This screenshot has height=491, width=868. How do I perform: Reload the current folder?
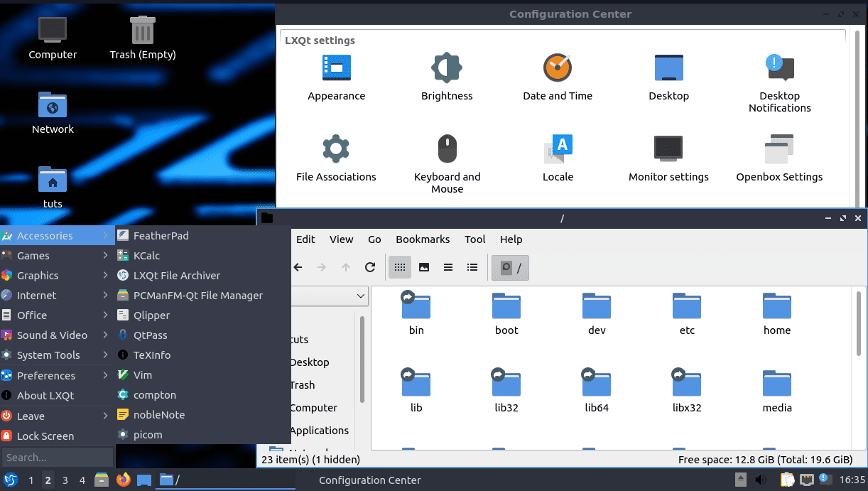click(369, 267)
